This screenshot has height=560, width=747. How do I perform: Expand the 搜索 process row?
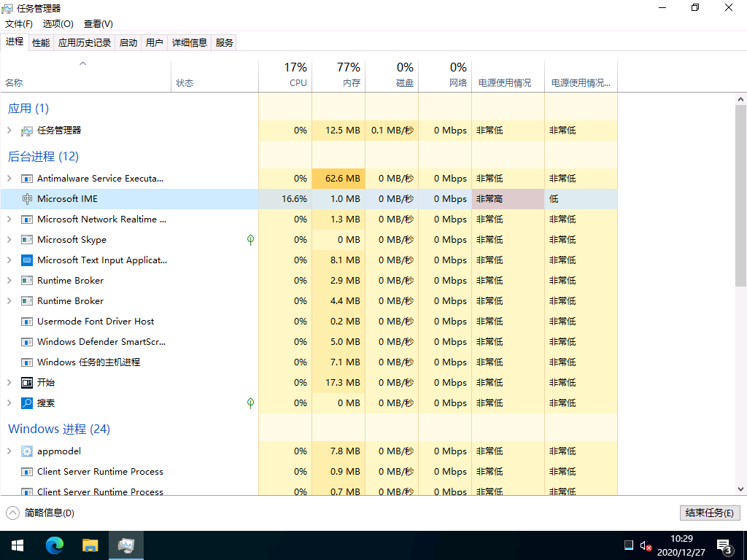point(9,403)
